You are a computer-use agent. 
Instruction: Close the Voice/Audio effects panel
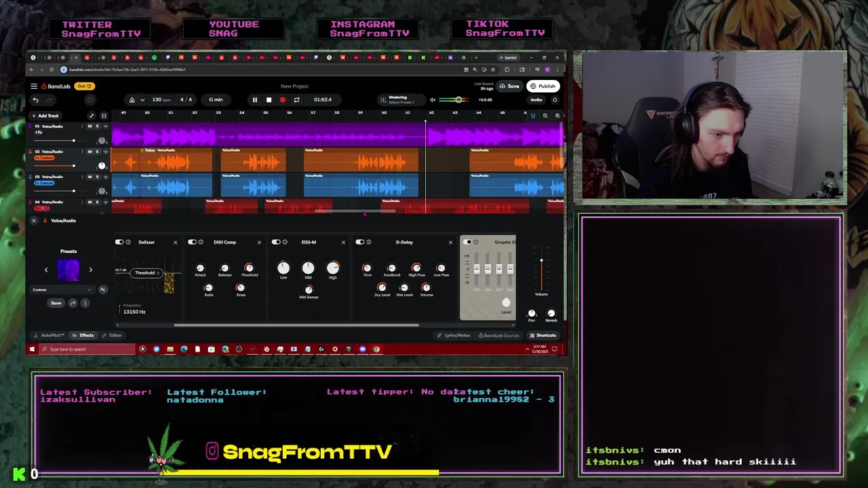pos(34,220)
